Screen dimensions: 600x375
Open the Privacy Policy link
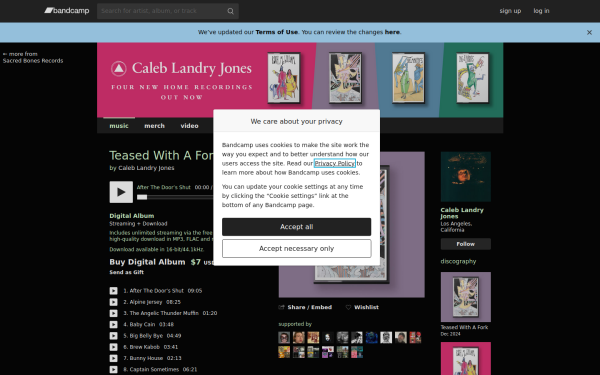click(335, 163)
